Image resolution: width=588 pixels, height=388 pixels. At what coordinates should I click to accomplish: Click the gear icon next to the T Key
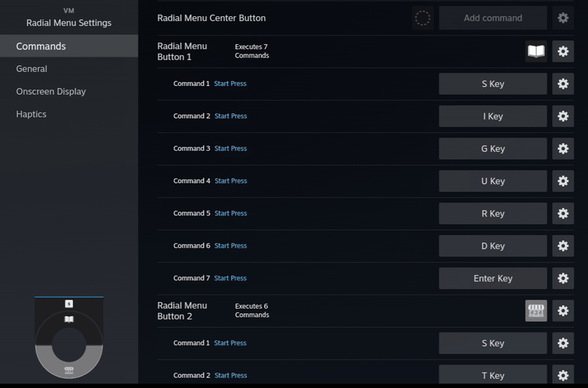[x=563, y=376]
